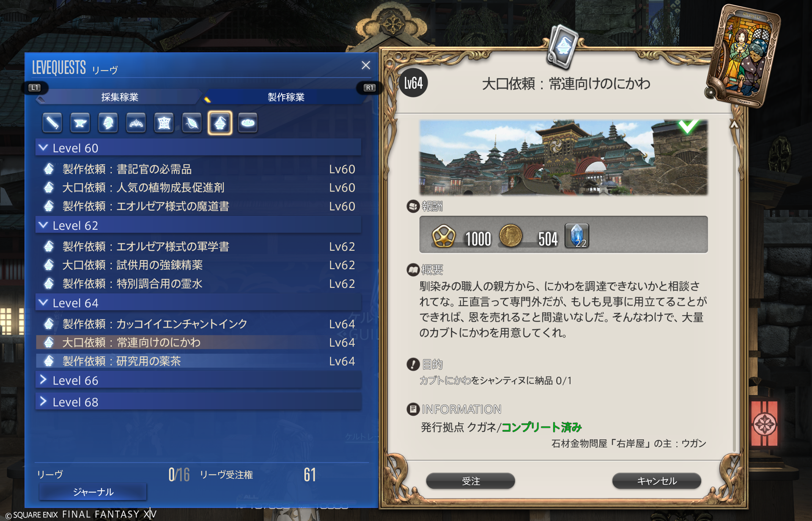Select the Goldsmith tiara class icon
This screenshot has height=521, width=812.
(136, 123)
